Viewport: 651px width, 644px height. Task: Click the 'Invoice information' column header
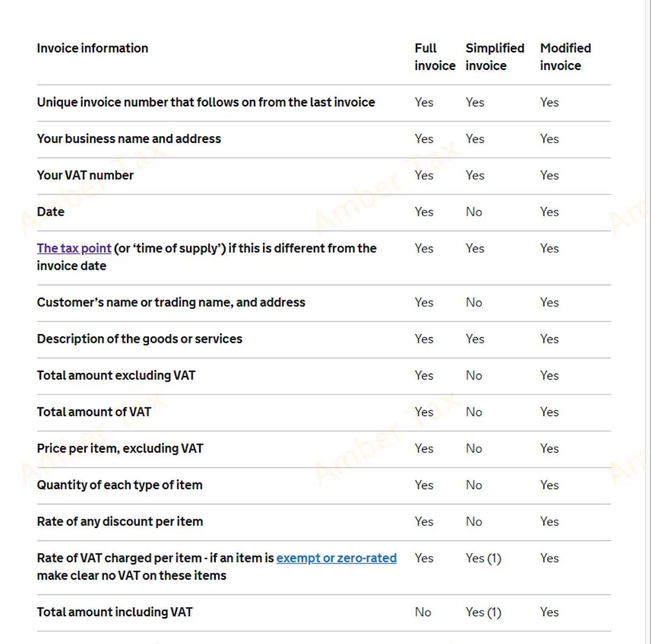click(92, 48)
